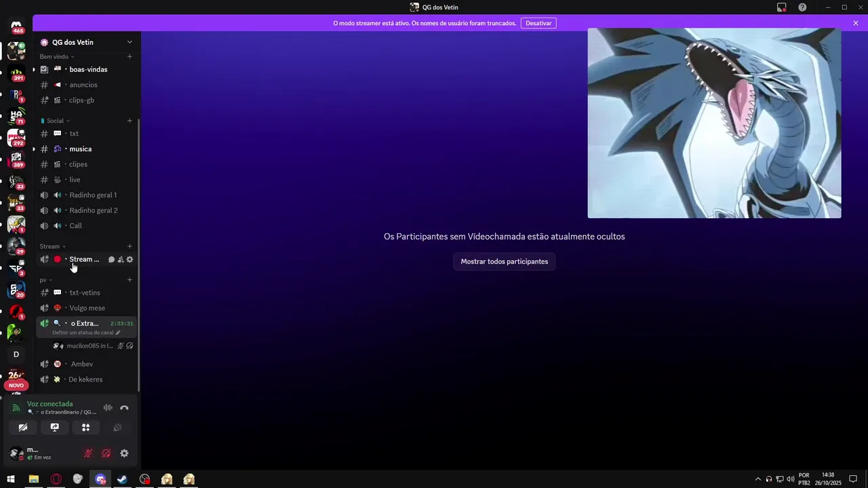Click Mostrar todos participantes button
868x488 pixels.
coord(505,262)
